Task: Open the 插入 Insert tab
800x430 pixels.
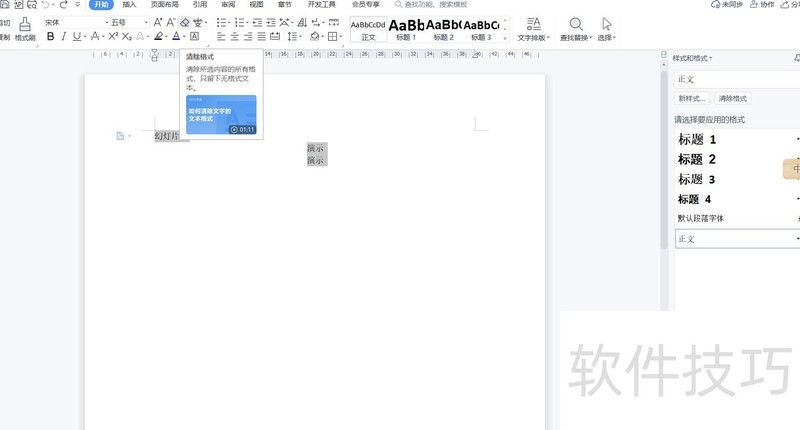Action: (x=130, y=5)
